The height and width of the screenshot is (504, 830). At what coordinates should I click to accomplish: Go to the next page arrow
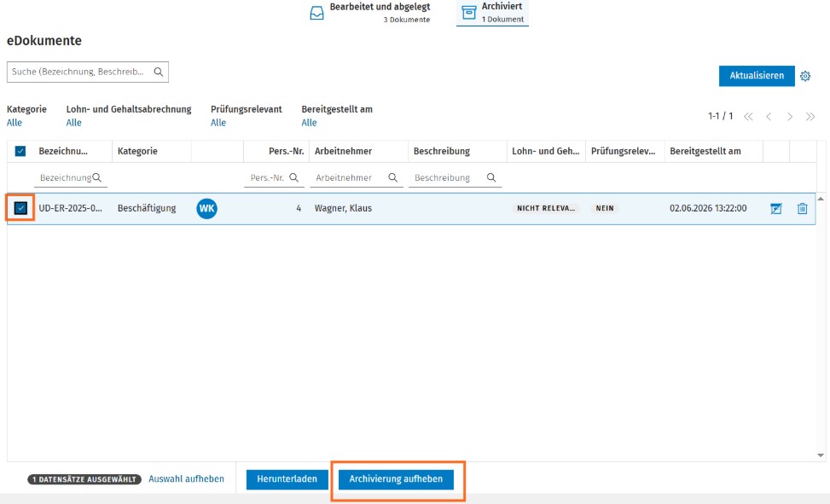pos(790,117)
